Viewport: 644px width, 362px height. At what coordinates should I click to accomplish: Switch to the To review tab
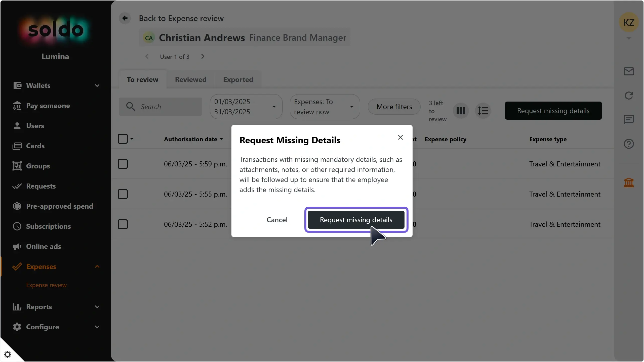(x=142, y=80)
